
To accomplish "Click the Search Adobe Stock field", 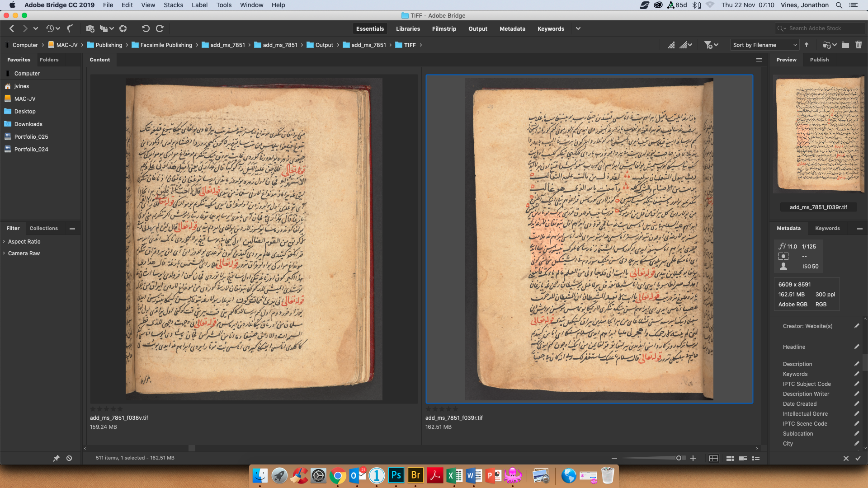I will point(820,28).
